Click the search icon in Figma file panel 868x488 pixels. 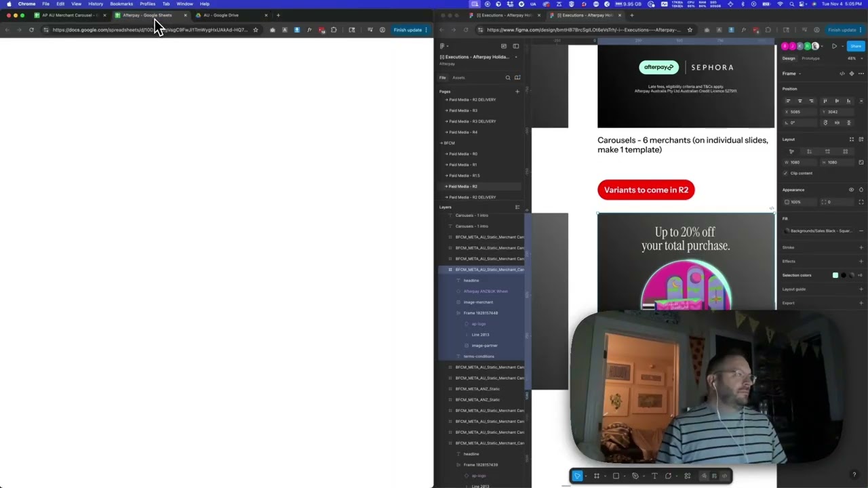click(x=507, y=77)
